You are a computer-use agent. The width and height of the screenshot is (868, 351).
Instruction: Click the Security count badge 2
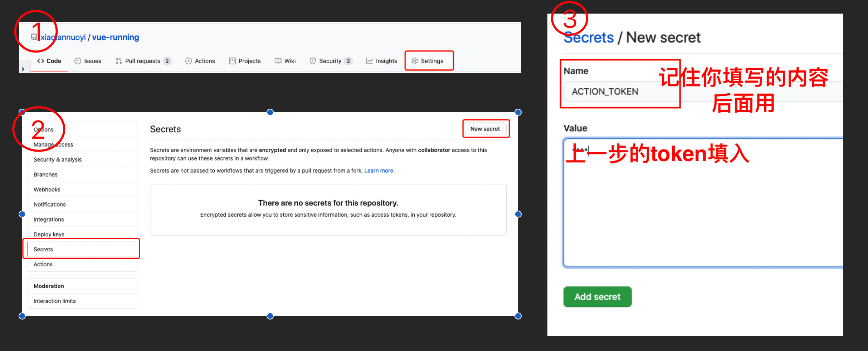(348, 61)
